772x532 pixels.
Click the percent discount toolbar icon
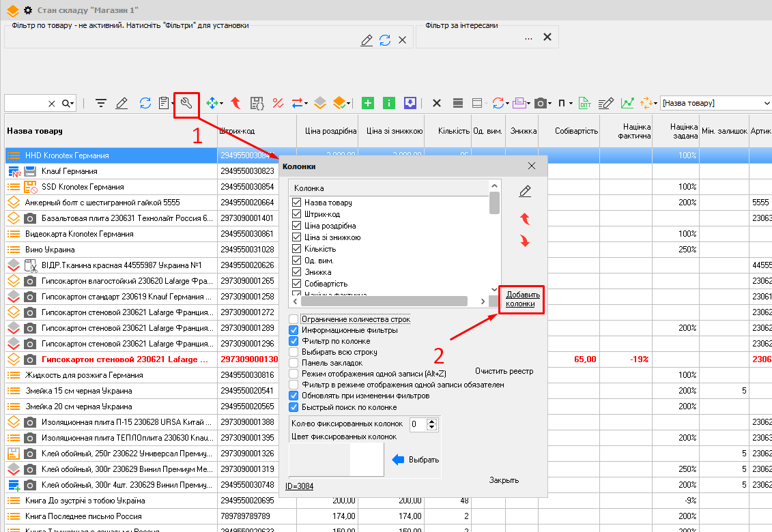[x=278, y=103]
